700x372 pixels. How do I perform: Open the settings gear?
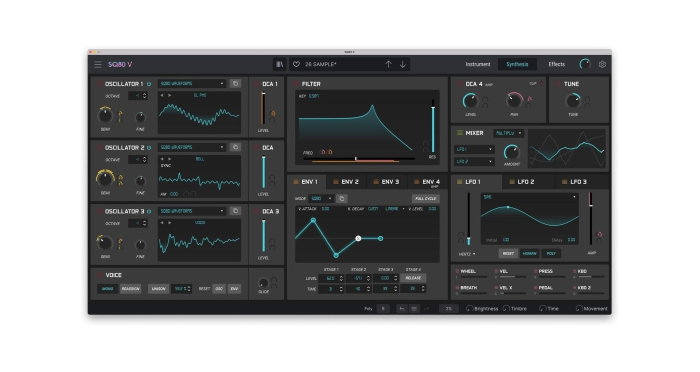point(602,64)
